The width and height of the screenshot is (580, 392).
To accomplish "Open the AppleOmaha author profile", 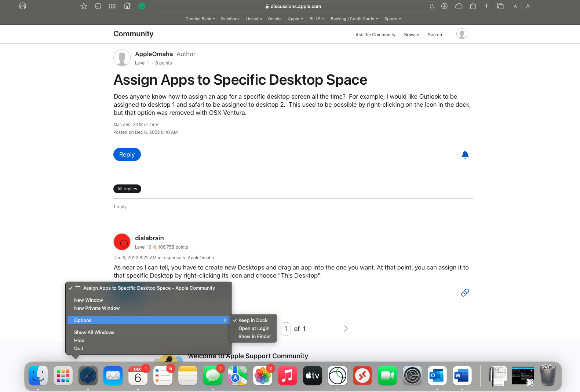I will point(154,54).
